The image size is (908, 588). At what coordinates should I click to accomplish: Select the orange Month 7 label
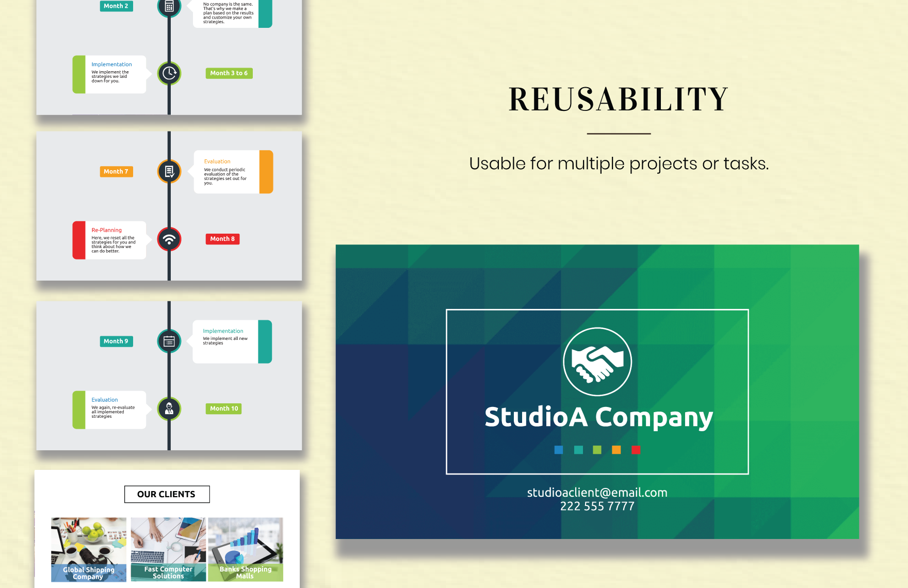(116, 171)
